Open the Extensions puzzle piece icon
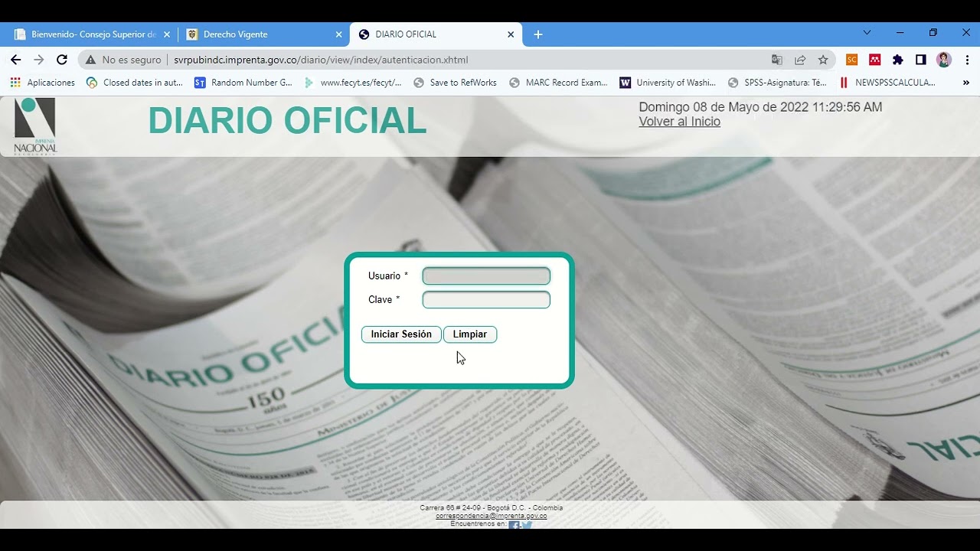This screenshot has height=551, width=980. (x=897, y=60)
